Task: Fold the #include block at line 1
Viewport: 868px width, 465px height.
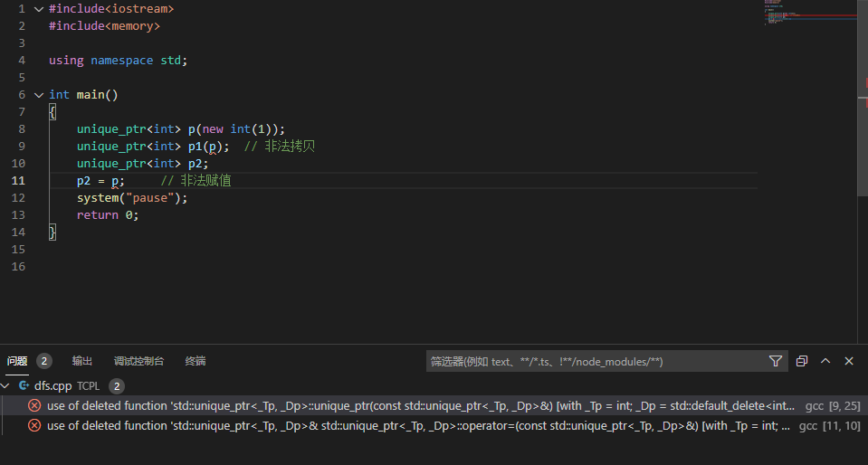Action: (39, 9)
